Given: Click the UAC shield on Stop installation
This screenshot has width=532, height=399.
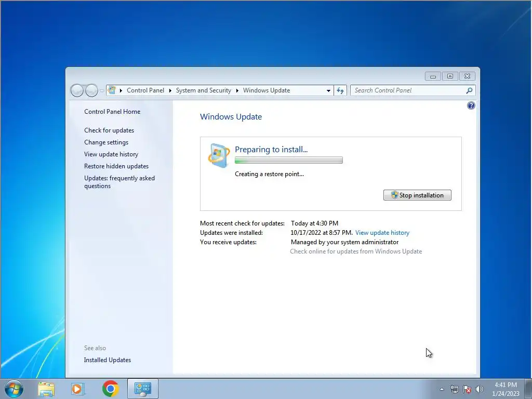Looking at the screenshot, I should [x=394, y=195].
